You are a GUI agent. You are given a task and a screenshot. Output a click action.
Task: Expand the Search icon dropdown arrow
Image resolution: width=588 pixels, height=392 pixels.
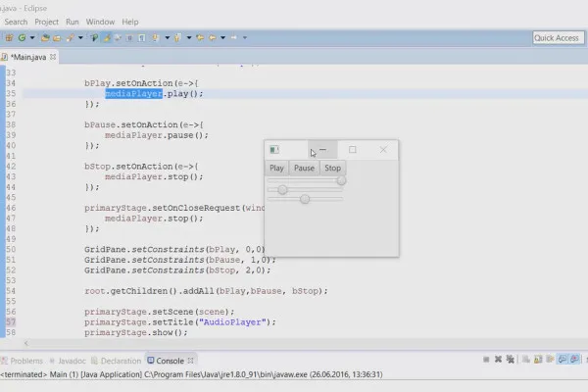80,37
